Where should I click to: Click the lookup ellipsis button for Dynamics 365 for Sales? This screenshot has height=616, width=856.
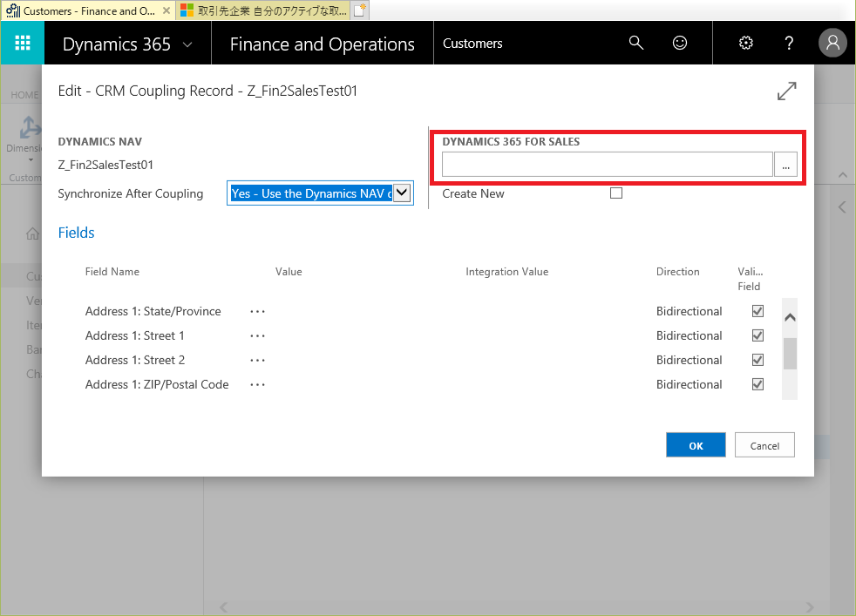tap(785, 164)
